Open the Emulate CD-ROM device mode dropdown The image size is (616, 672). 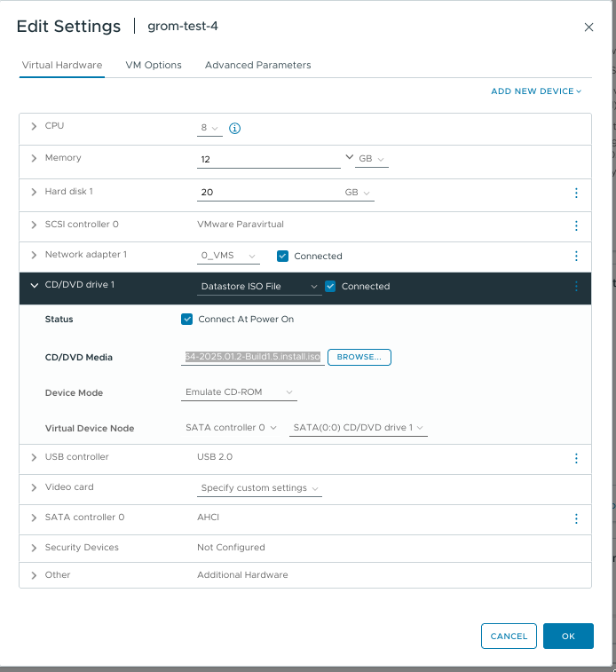pos(239,392)
